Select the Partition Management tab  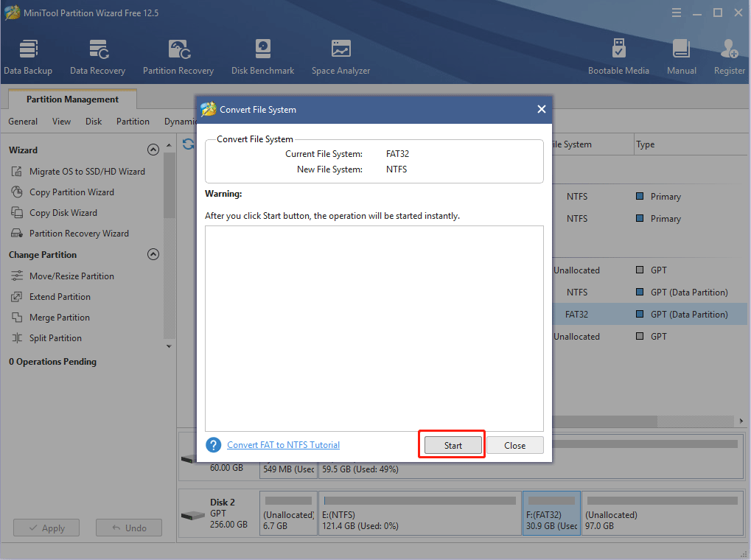click(x=72, y=99)
